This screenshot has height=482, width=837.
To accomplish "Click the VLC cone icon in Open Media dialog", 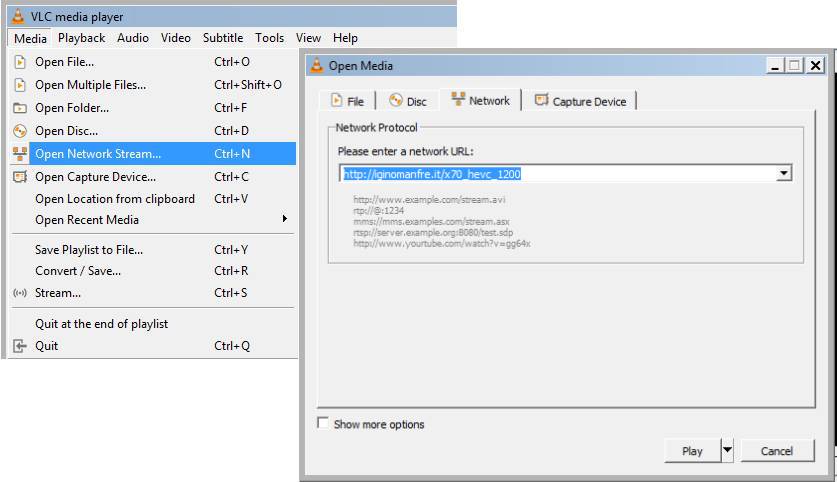I will pos(317,65).
